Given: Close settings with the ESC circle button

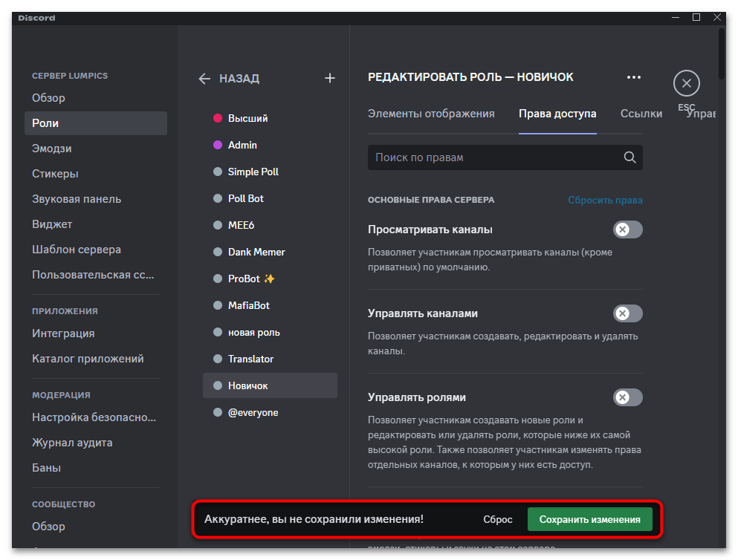Looking at the screenshot, I should 686,83.
